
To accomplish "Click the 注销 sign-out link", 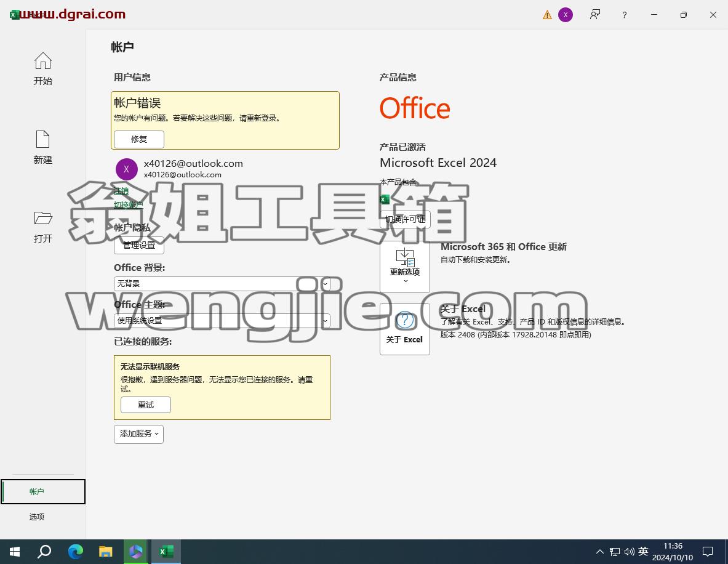I will click(x=121, y=190).
